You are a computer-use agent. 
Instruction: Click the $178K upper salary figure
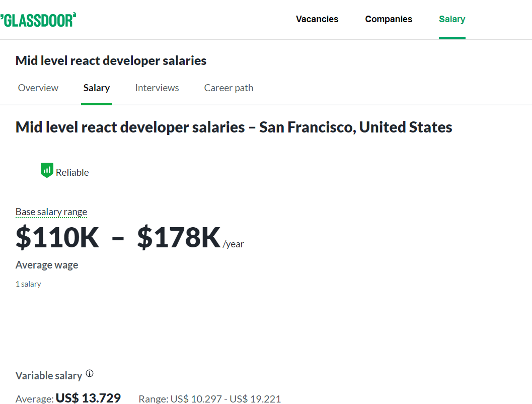pos(179,237)
